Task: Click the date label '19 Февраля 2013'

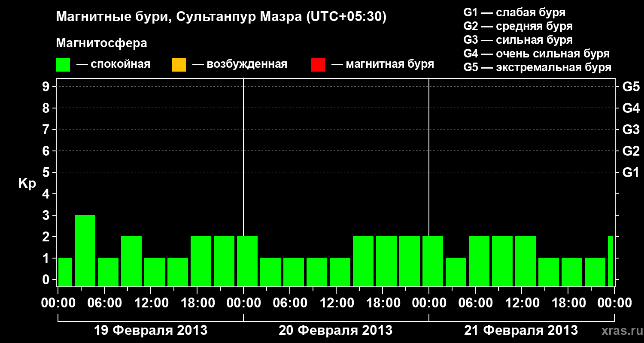Action: (151, 331)
